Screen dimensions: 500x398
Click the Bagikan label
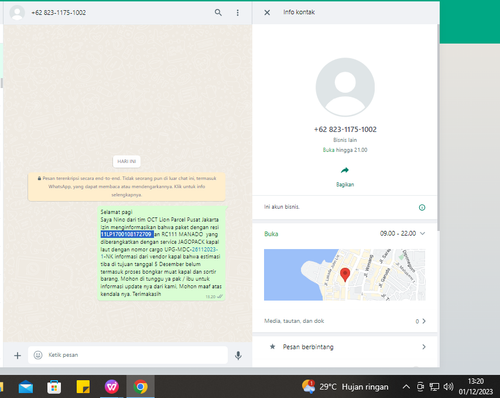[345, 185]
